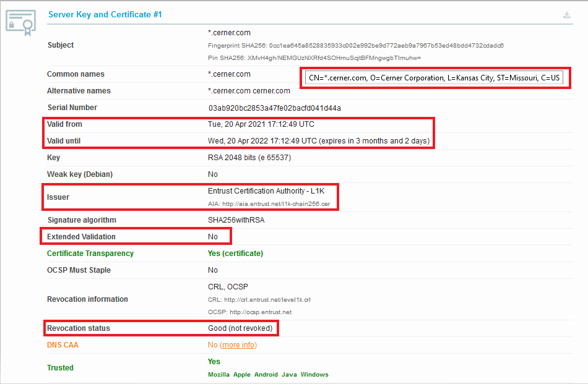Click the Issuer row label
Screen dimensions: 588x384
point(58,197)
